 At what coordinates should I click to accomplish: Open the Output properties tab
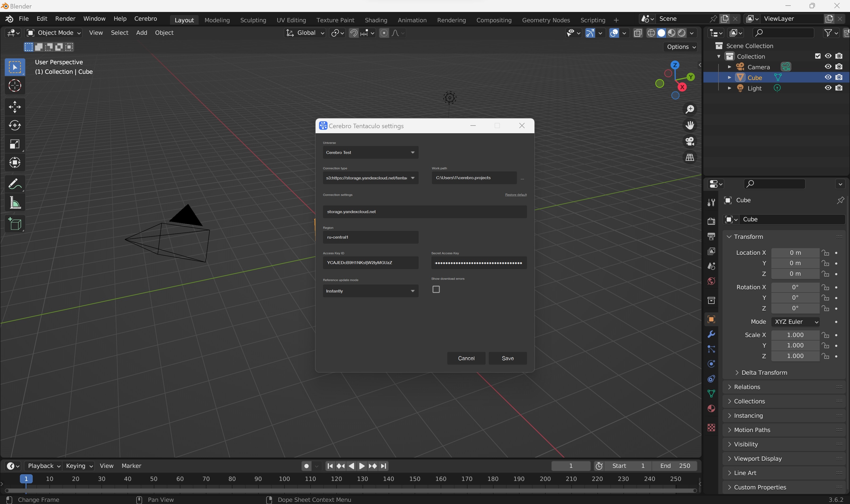(x=711, y=236)
